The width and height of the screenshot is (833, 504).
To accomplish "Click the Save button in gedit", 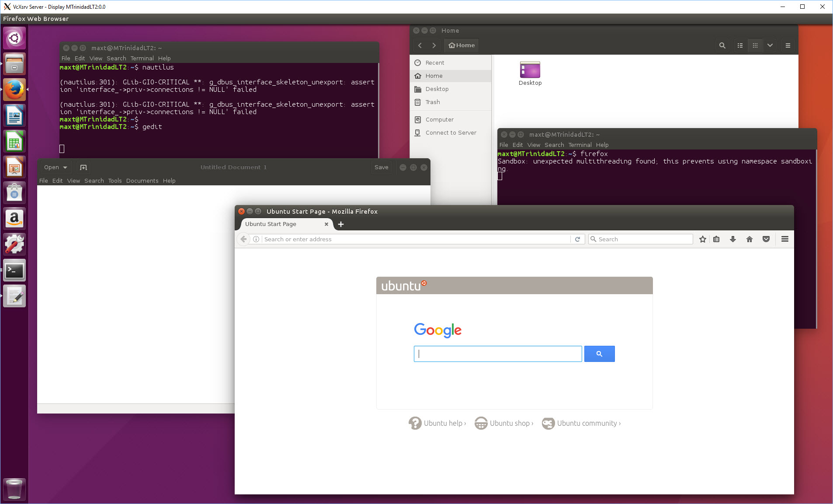I will [381, 167].
